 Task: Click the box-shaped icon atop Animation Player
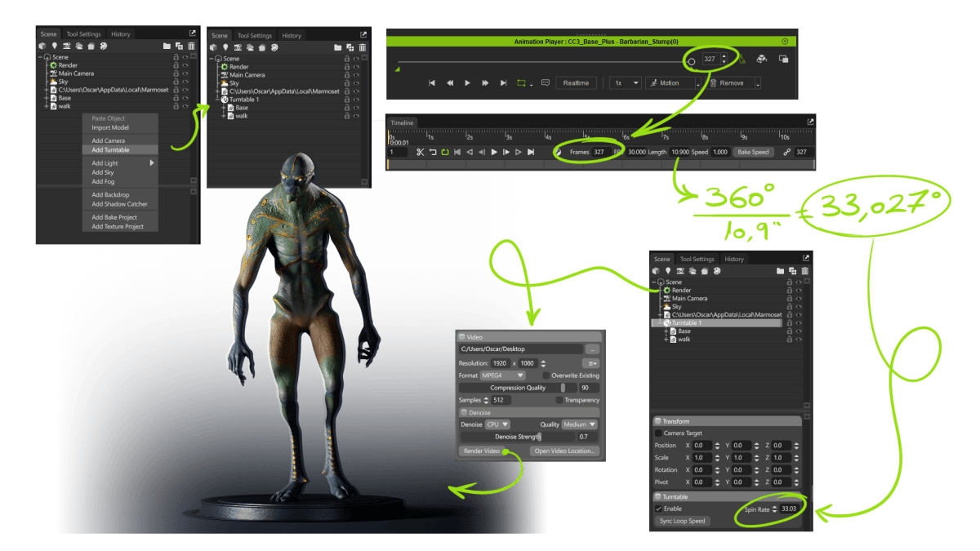point(761,60)
